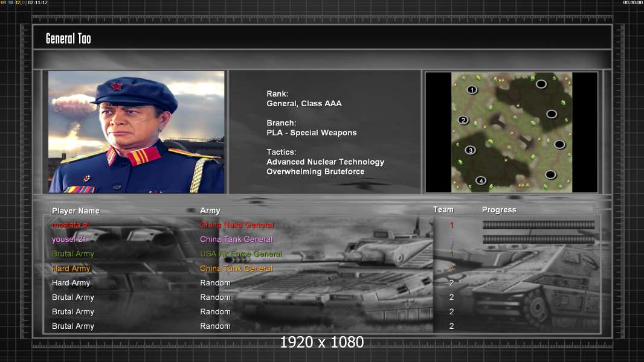This screenshot has height=362, width=644.
Task: Click the mushroom cloud in the portrait background
Action: pyautogui.click(x=72, y=104)
